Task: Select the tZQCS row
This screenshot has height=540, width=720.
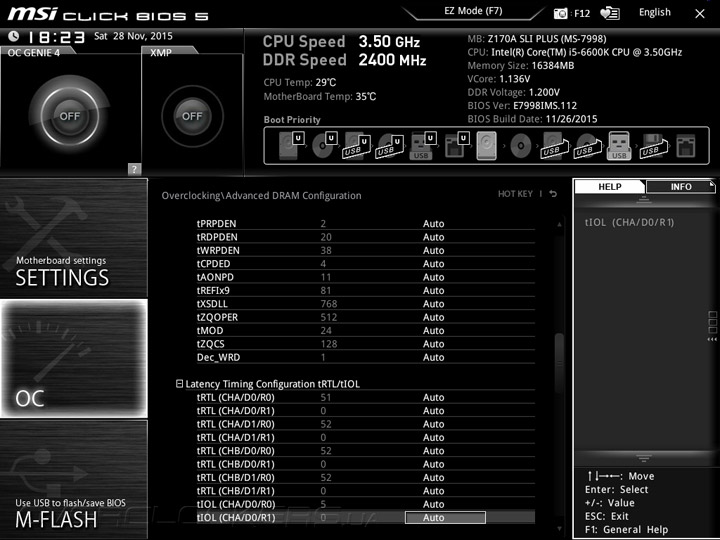Action: point(366,344)
